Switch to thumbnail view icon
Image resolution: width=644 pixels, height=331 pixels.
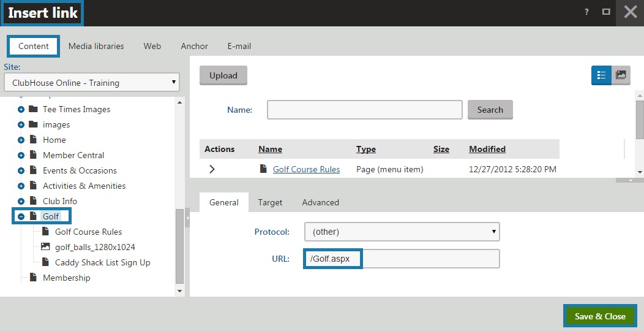621,75
